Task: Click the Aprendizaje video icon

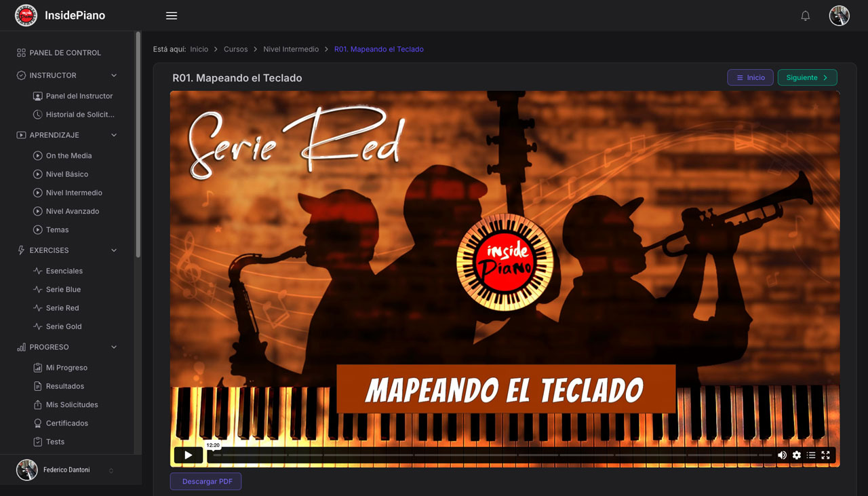Action: (x=21, y=135)
